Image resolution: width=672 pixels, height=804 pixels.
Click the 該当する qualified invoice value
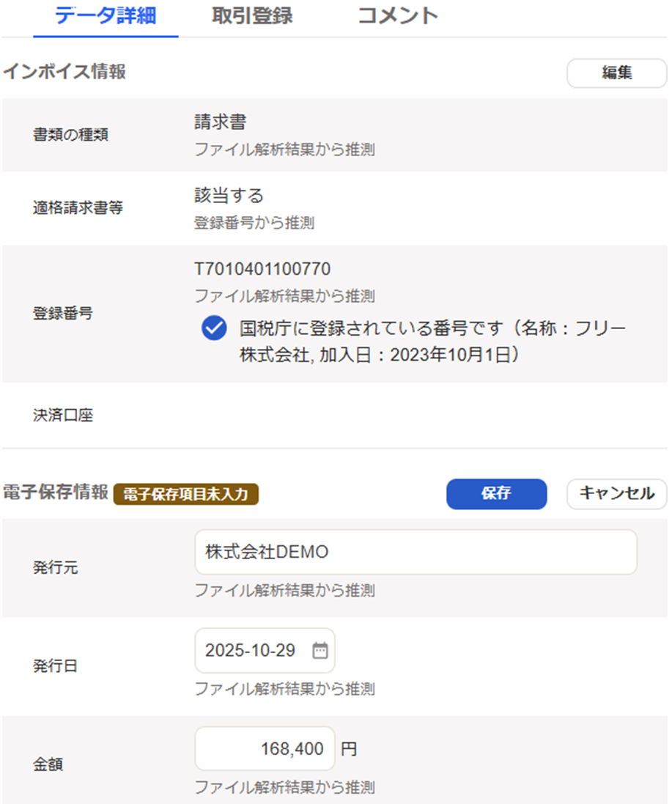pyautogui.click(x=229, y=196)
